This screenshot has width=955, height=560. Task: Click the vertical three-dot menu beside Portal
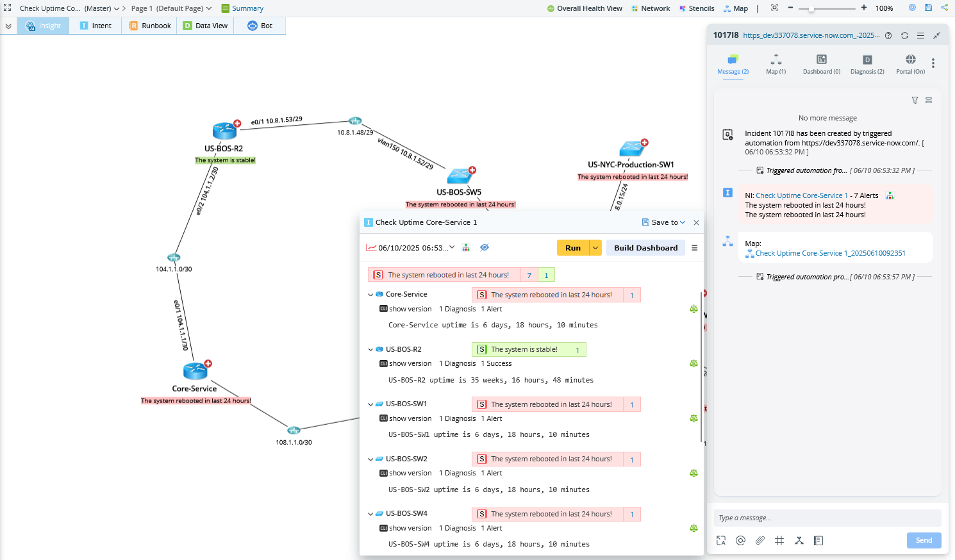(933, 63)
